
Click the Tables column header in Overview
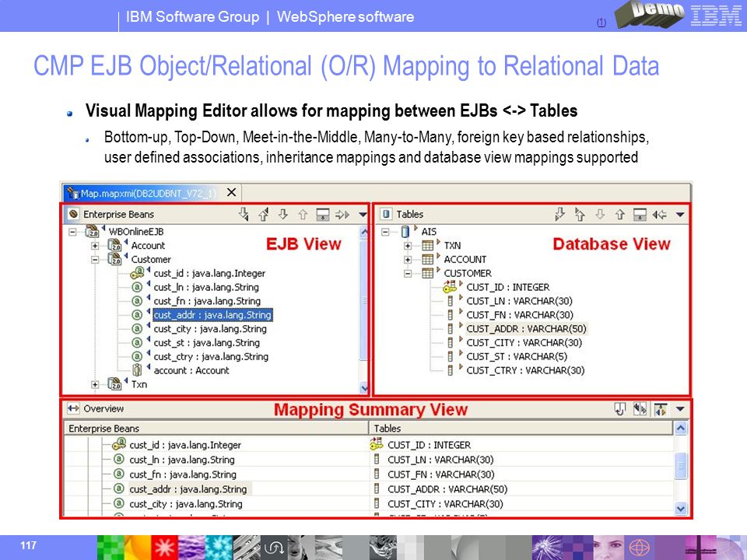[521, 428]
